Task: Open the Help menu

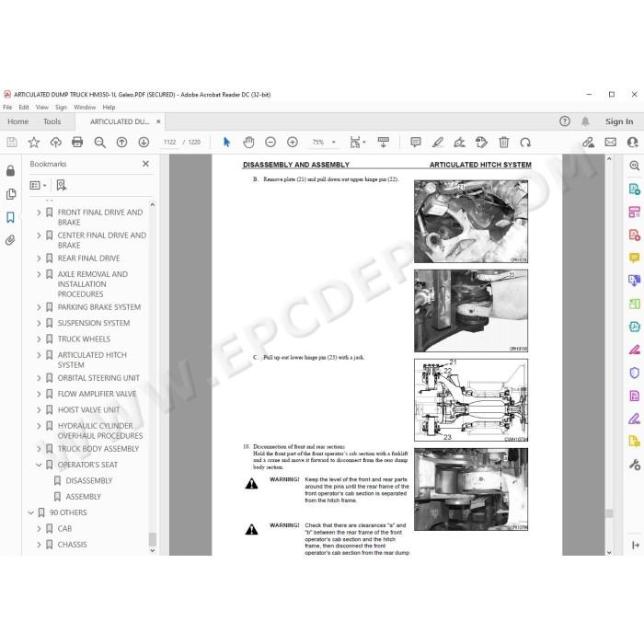Action: (x=109, y=108)
